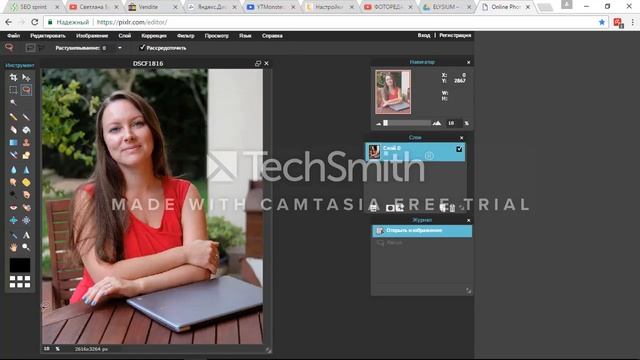Select the Blur tool
The image size is (640, 360).
[x=13, y=169]
